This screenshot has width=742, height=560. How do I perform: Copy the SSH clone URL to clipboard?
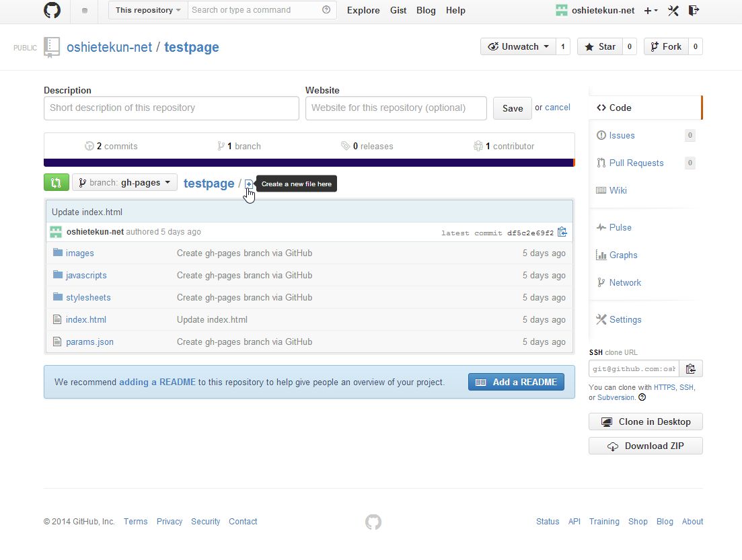pyautogui.click(x=691, y=368)
